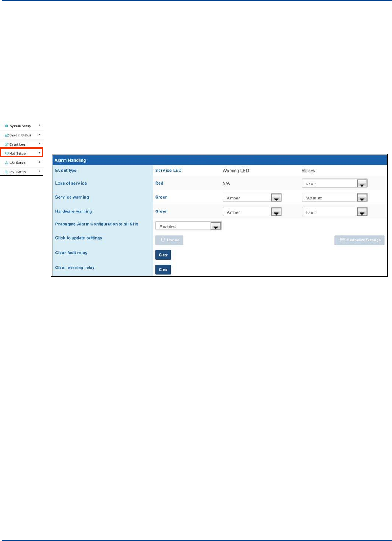Open the PSU Setup menu item
This screenshot has width=392, height=541.
21,172
